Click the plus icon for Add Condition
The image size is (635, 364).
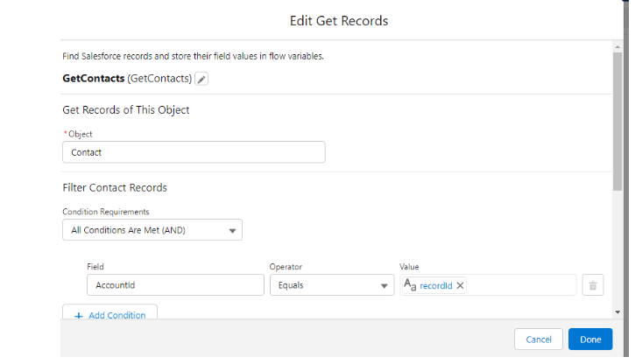[x=77, y=315]
